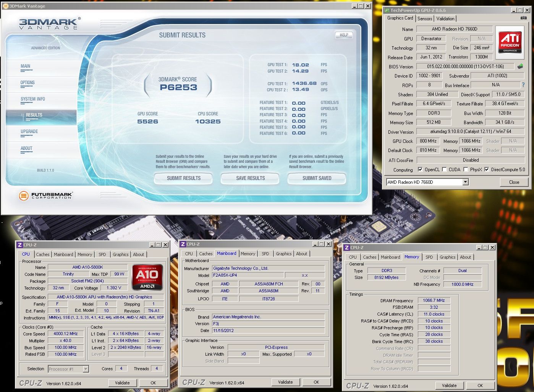Screen dimensions: 534x392
Task: Click the GPU-Z screenshot camera icon
Action: (x=523, y=18)
